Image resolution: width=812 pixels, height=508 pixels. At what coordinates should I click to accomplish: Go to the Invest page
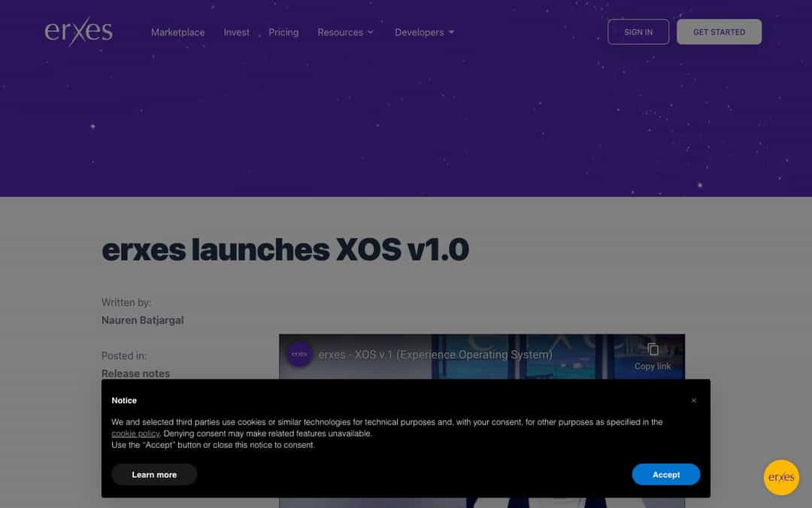(x=236, y=32)
